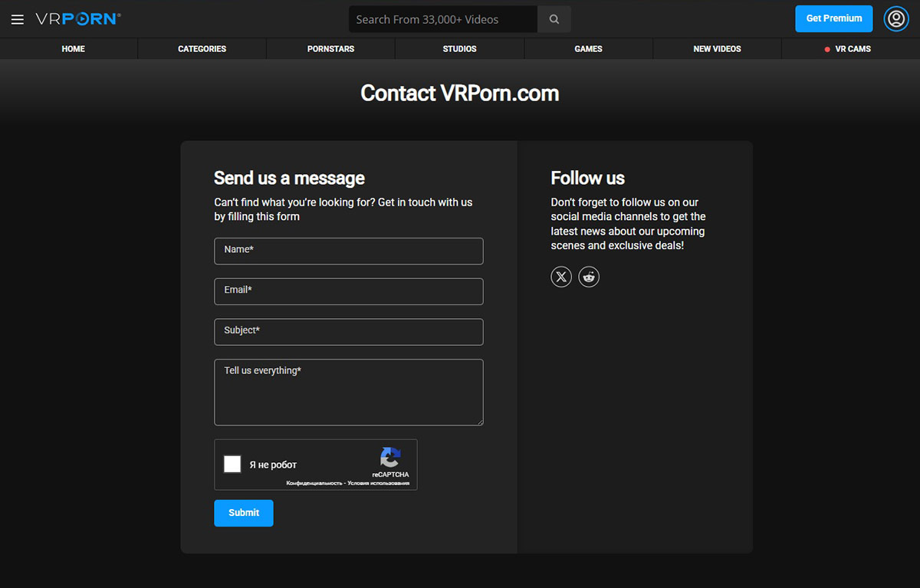Image resolution: width=920 pixels, height=588 pixels.
Task: Open the CATEGORIES menu item
Action: coord(202,49)
